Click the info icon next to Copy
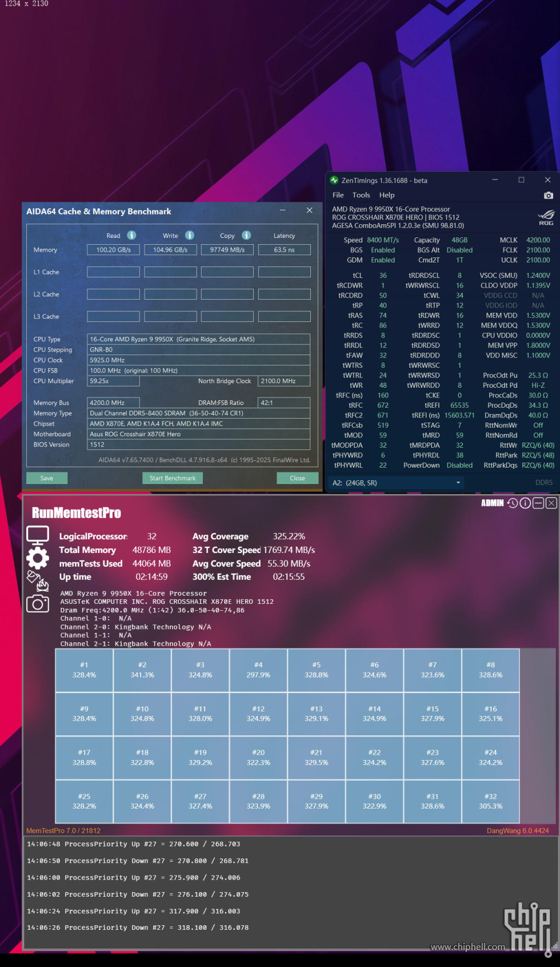This screenshot has height=967, width=560. (246, 235)
